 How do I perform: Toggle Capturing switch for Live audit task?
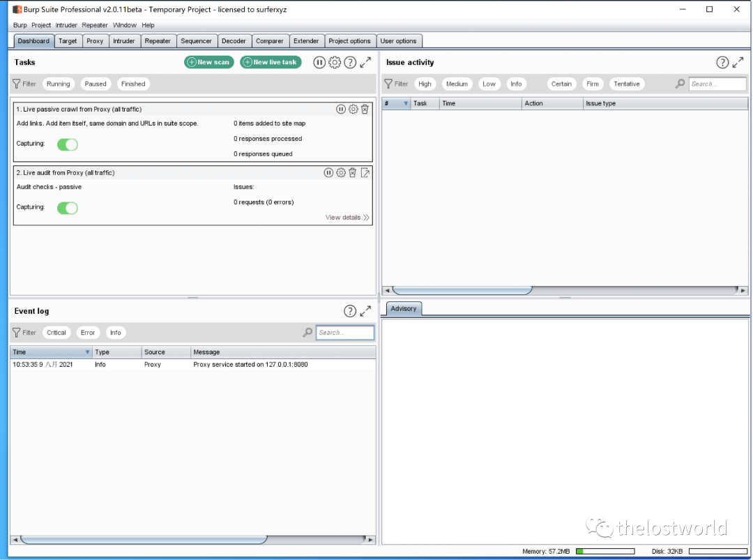(x=67, y=208)
